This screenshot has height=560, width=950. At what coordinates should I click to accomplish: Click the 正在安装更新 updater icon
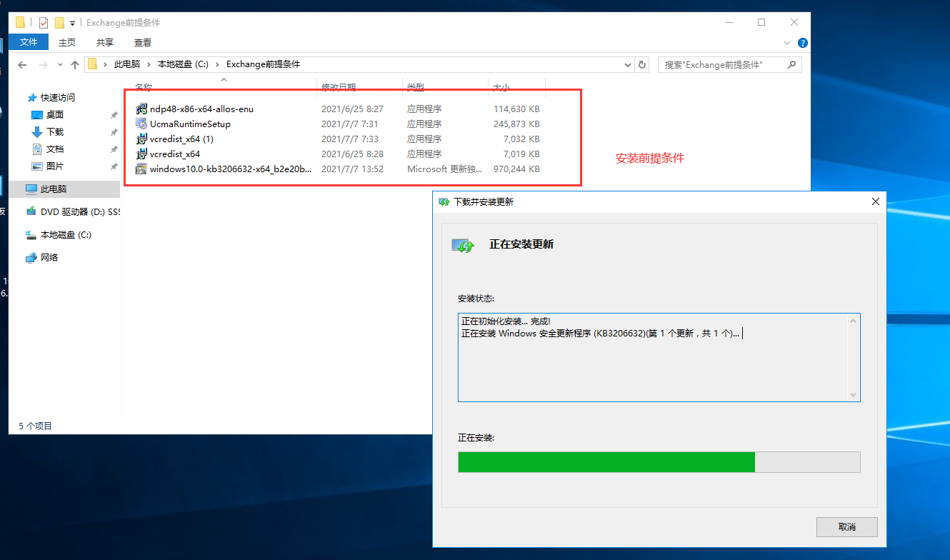pos(464,246)
